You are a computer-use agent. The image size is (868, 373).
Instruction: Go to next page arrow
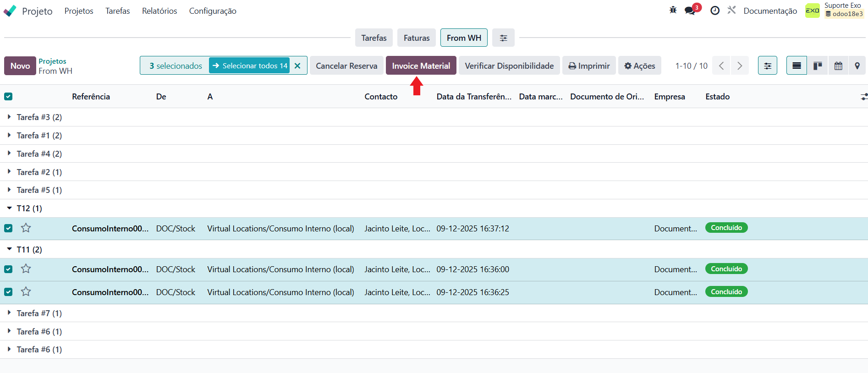point(739,66)
